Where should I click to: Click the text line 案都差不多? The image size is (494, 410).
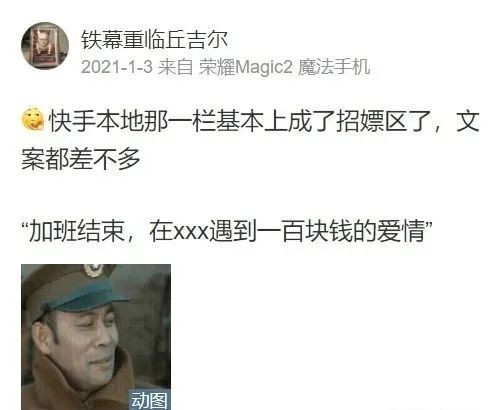point(81,159)
